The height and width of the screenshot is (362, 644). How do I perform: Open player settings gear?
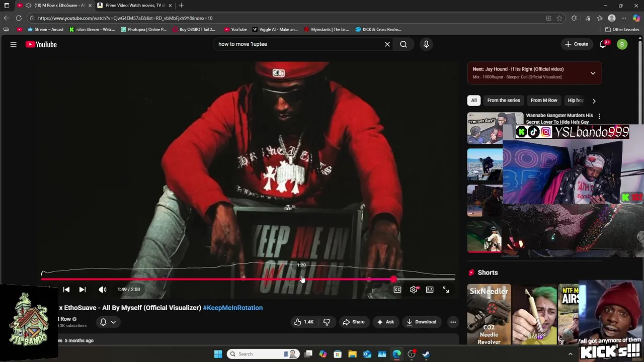click(x=414, y=290)
